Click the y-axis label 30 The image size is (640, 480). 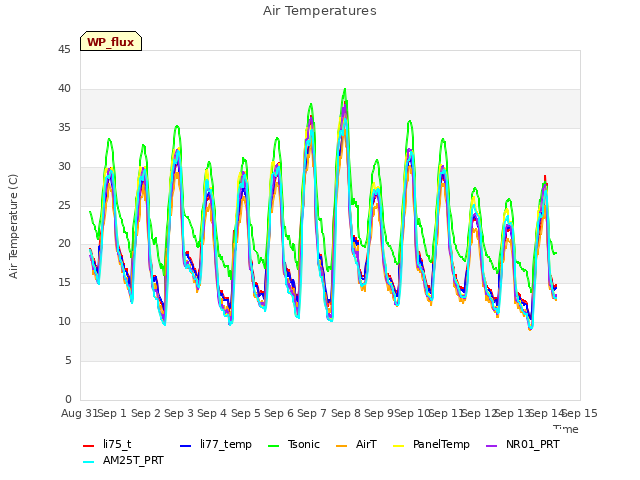[x=64, y=167]
